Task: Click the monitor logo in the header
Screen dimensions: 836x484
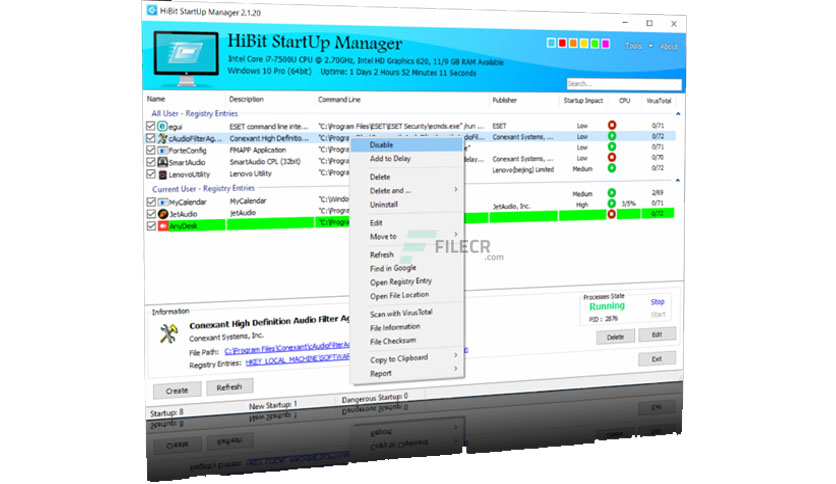Action: click(x=186, y=59)
